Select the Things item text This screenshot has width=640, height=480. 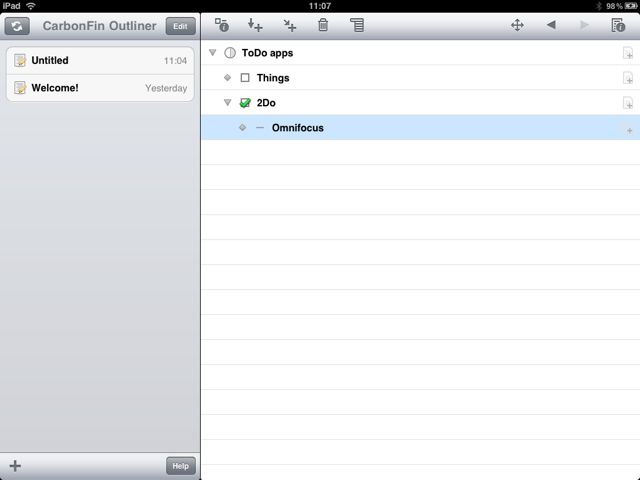[273, 78]
